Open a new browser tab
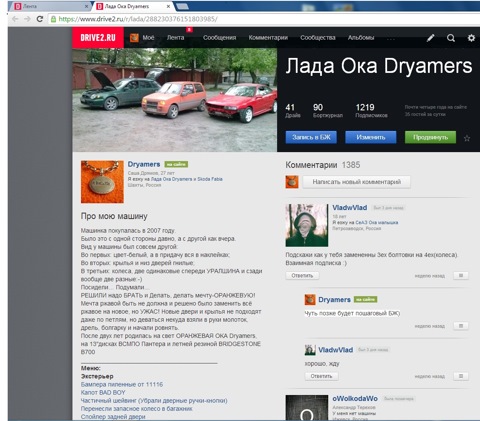The height and width of the screenshot is (421, 480). pos(182,6)
